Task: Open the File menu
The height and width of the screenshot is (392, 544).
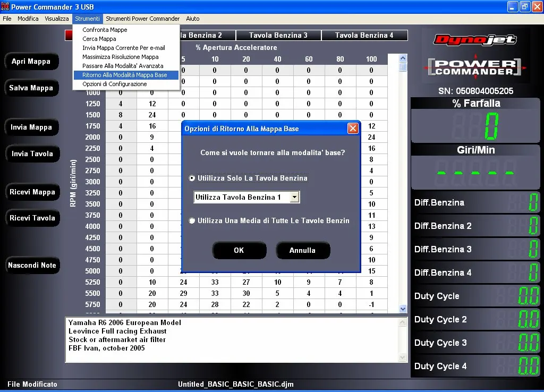Action: (7, 19)
